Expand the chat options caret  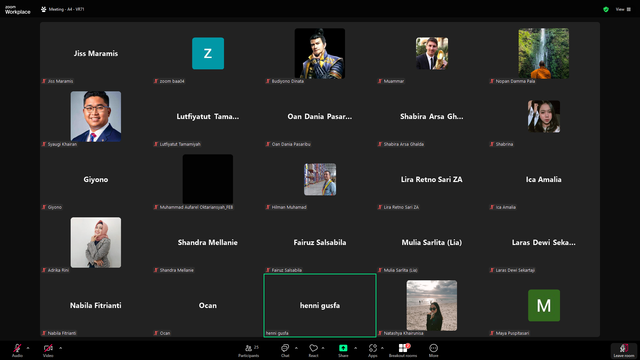[296, 348]
